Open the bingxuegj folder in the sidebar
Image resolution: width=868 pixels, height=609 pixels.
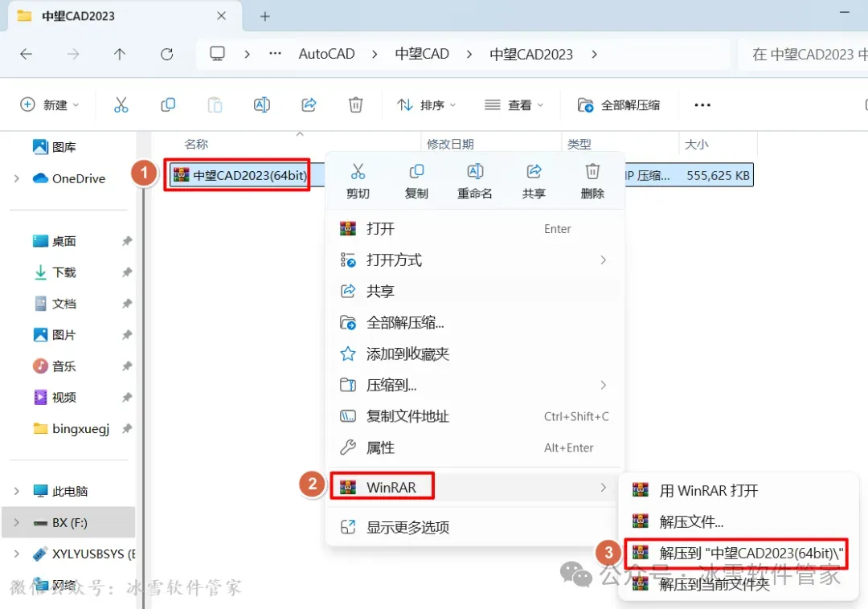71,429
